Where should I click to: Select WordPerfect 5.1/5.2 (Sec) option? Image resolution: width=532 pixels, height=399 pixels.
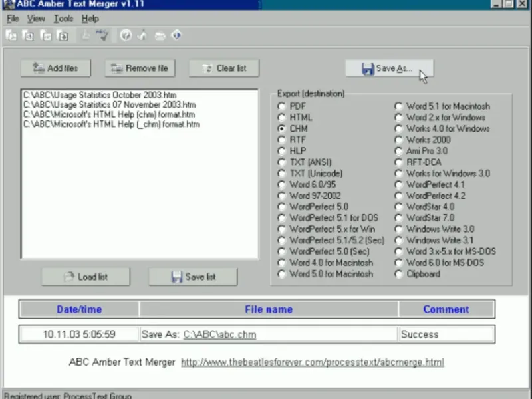pos(331,240)
